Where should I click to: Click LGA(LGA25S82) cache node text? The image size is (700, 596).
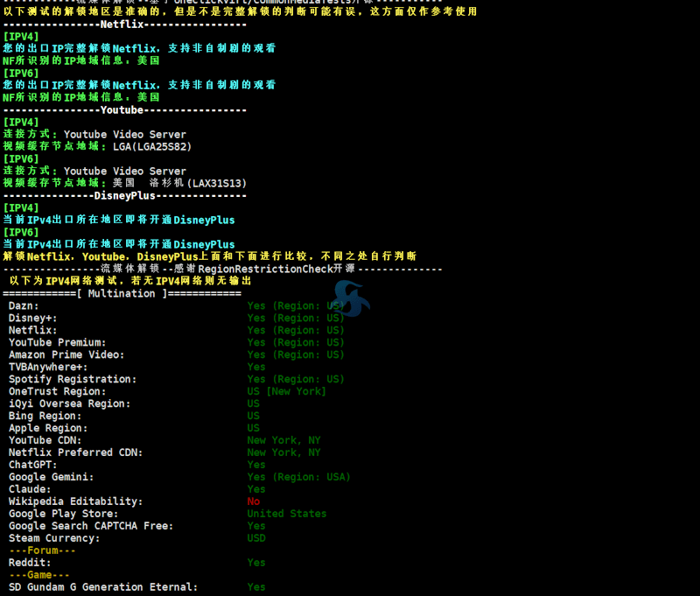(151, 147)
